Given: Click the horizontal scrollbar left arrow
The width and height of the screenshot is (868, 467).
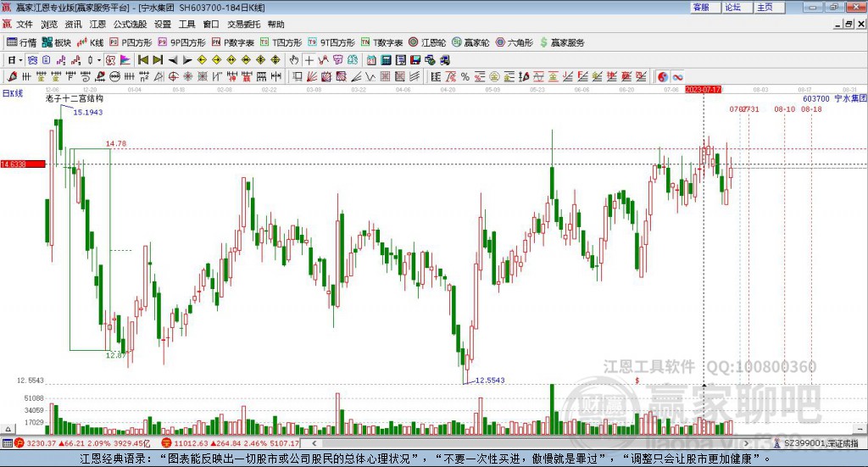Looking at the screenshot, I should (x=314, y=443).
